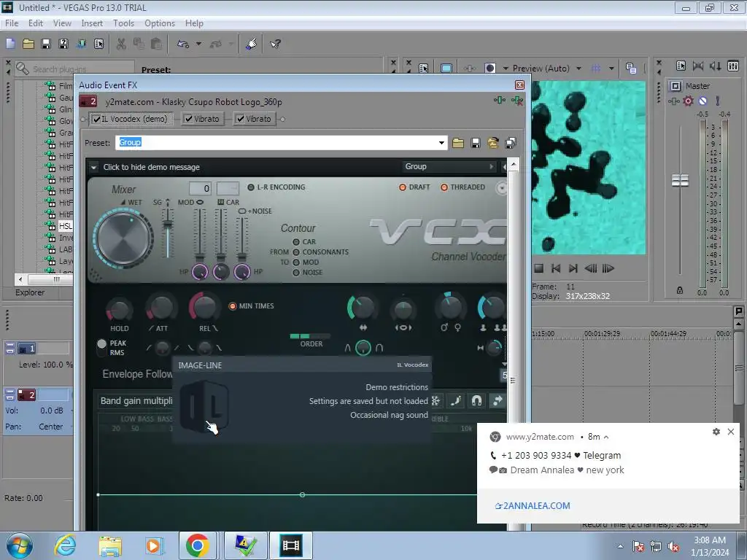
Task: Click the New project icon in the toolbar
Action: pyautogui.click(x=10, y=44)
